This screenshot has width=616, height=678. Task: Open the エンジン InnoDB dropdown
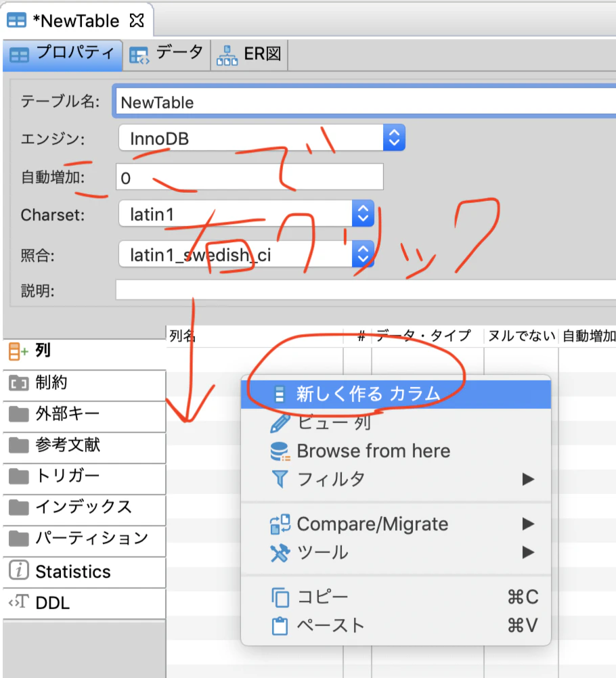pos(262,138)
